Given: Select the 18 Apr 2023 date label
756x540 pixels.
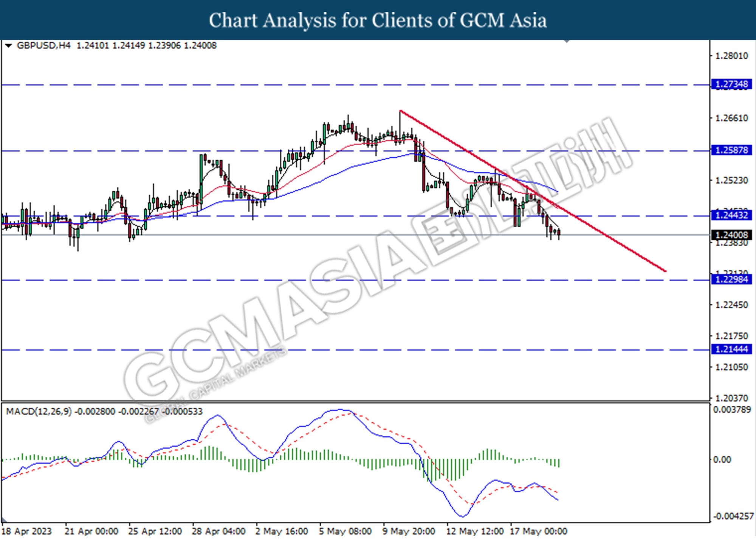Looking at the screenshot, I should point(26,531).
